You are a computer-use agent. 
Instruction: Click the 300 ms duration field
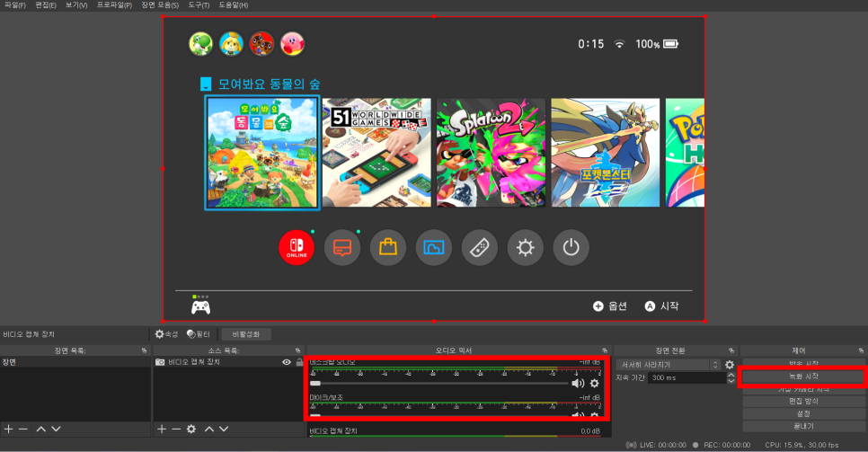click(x=687, y=377)
